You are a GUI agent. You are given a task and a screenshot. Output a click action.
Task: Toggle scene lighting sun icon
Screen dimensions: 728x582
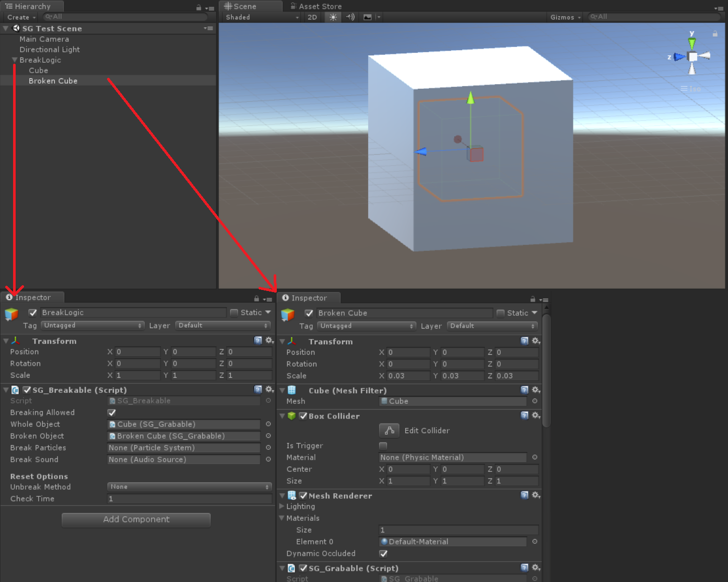[333, 17]
